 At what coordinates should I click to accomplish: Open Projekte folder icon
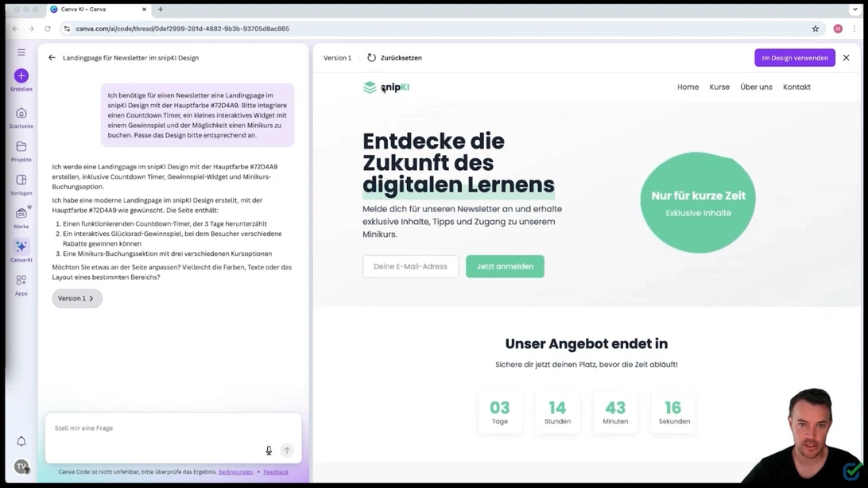pyautogui.click(x=21, y=147)
